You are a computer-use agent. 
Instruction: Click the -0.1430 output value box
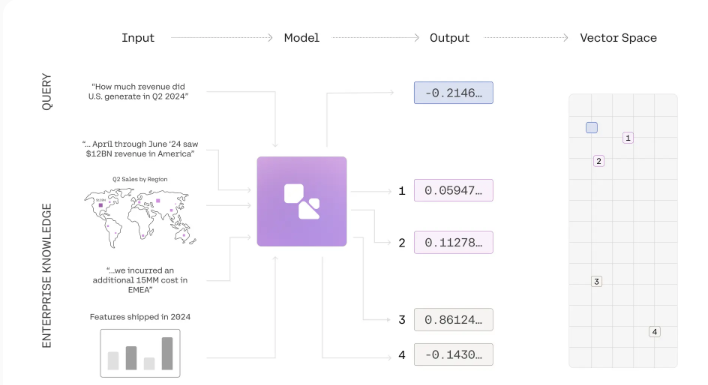(454, 355)
